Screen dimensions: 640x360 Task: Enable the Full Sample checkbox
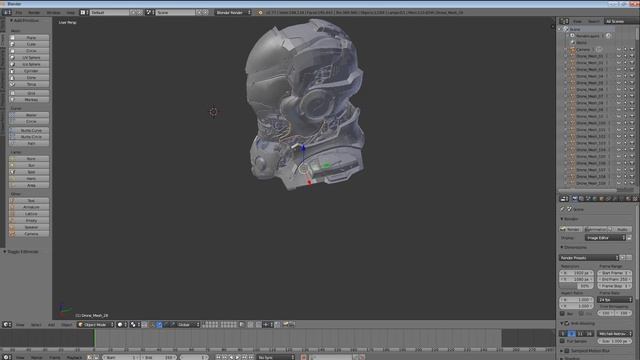click(562, 341)
